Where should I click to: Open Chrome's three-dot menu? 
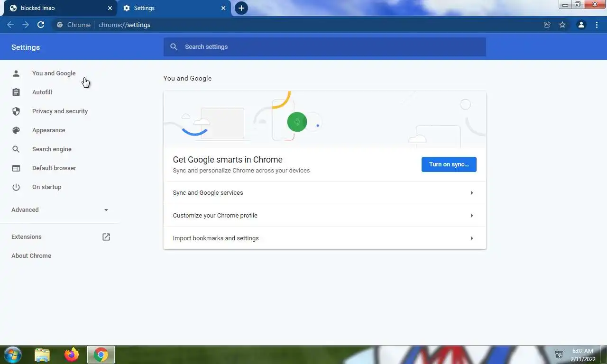[x=597, y=25]
